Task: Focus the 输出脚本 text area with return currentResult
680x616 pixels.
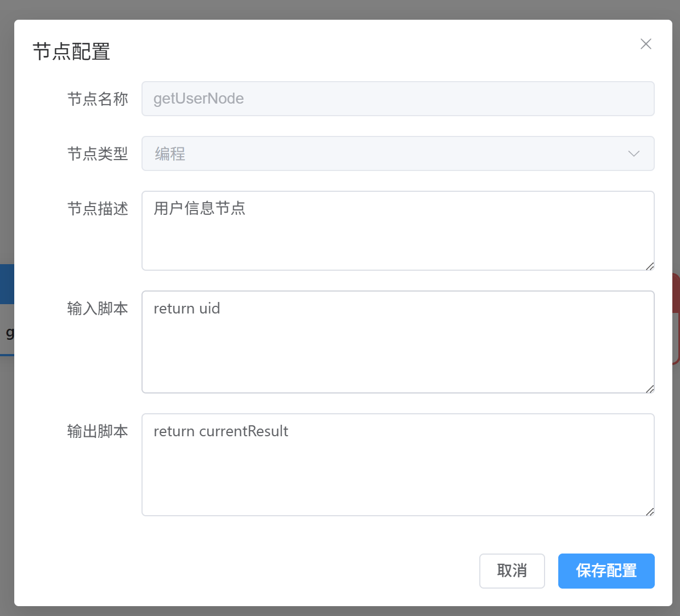Action: tap(398, 464)
